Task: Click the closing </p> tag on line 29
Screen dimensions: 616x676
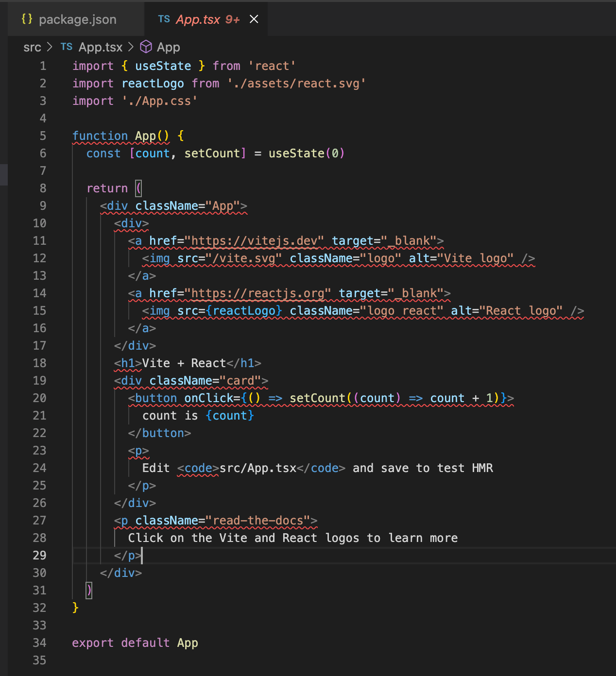Action: click(128, 556)
